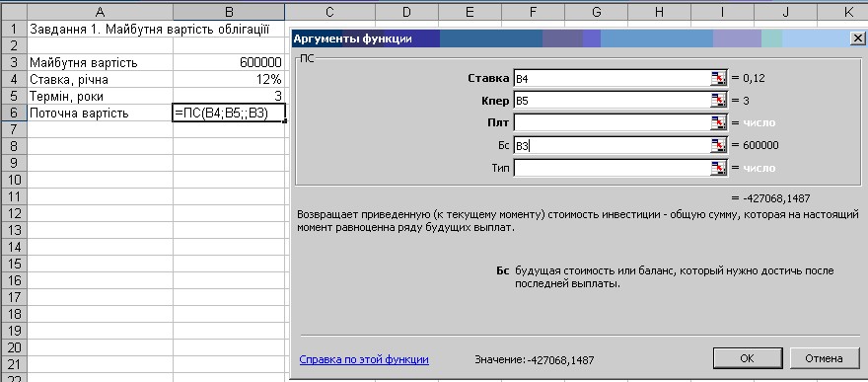Screen dimensions: 868x382
Task: Select column F header
Action: tap(533, 12)
